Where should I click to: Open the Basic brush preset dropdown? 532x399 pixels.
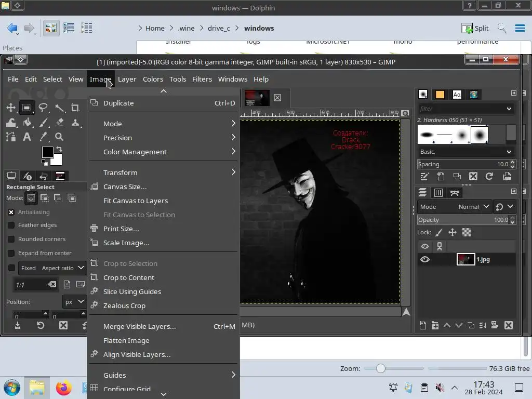[465, 152]
